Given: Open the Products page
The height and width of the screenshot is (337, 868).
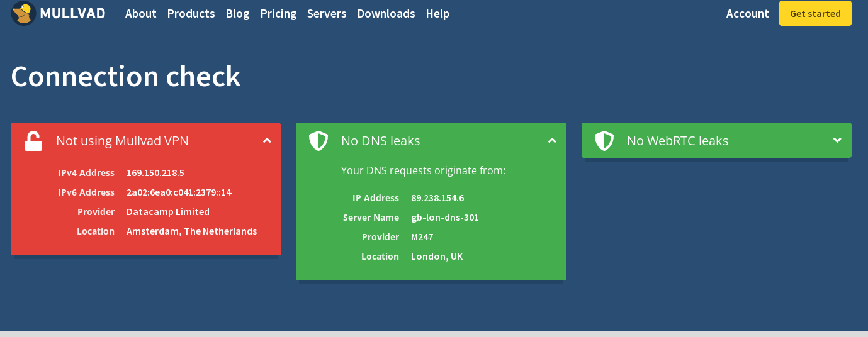Looking at the screenshot, I should tap(191, 13).
